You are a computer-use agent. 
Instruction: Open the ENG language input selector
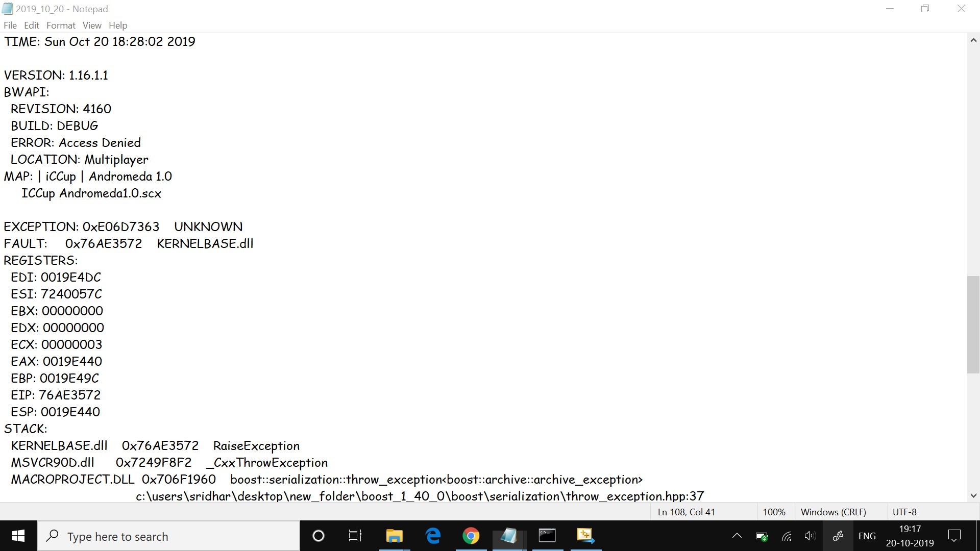tap(867, 536)
